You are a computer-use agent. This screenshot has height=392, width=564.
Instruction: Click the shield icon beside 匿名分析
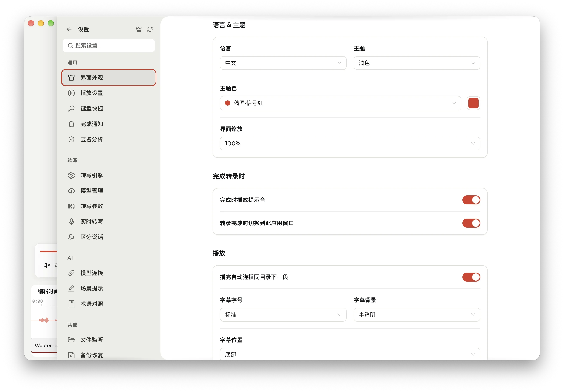(x=71, y=139)
